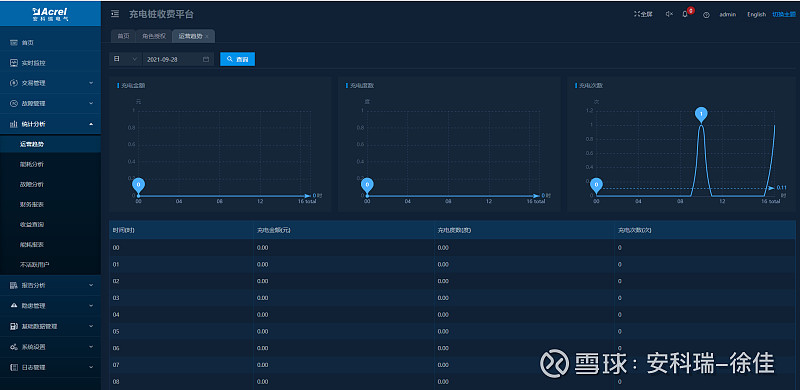This screenshot has height=390, width=800.
Task: Click the peak pin marker labeled 1
Action: pos(702,114)
